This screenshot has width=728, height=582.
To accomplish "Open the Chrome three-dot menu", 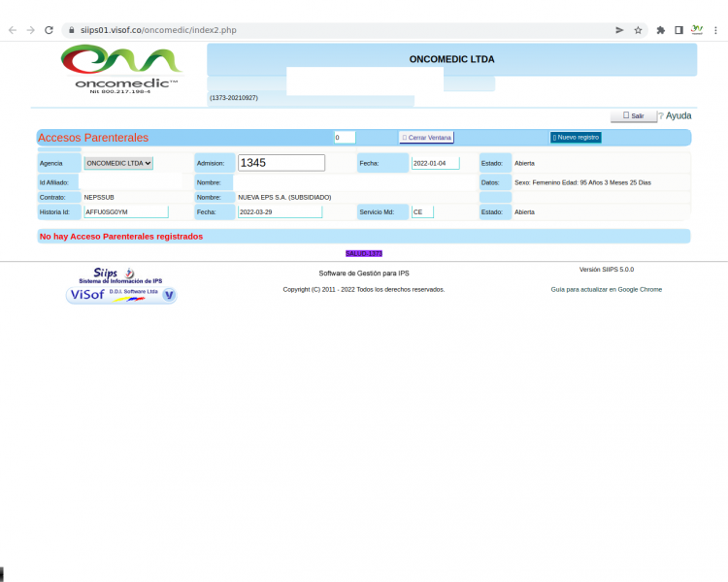I will (x=716, y=30).
